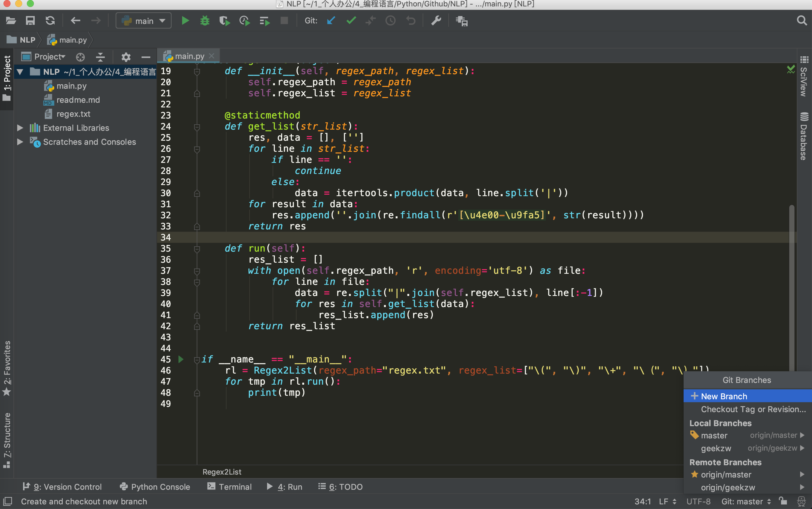The width and height of the screenshot is (812, 509).
Task: Run the main configuration with green play button
Action: click(185, 21)
